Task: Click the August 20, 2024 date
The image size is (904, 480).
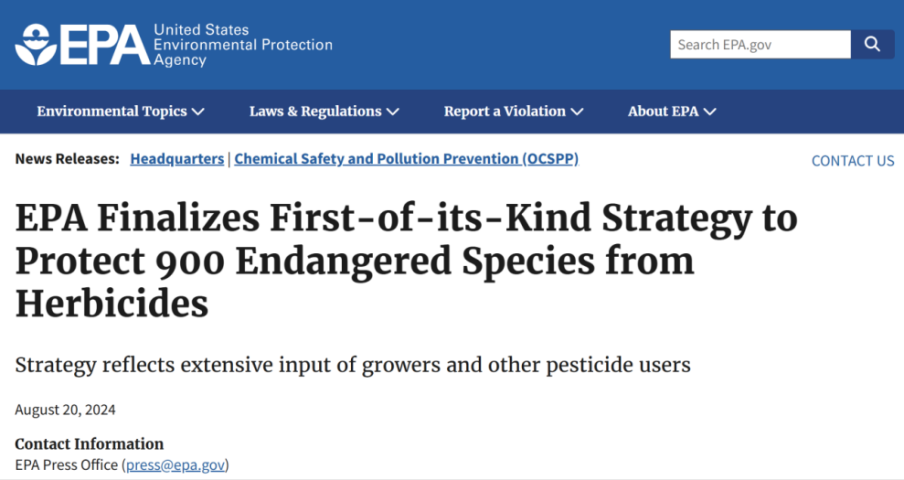Action: 65,410
